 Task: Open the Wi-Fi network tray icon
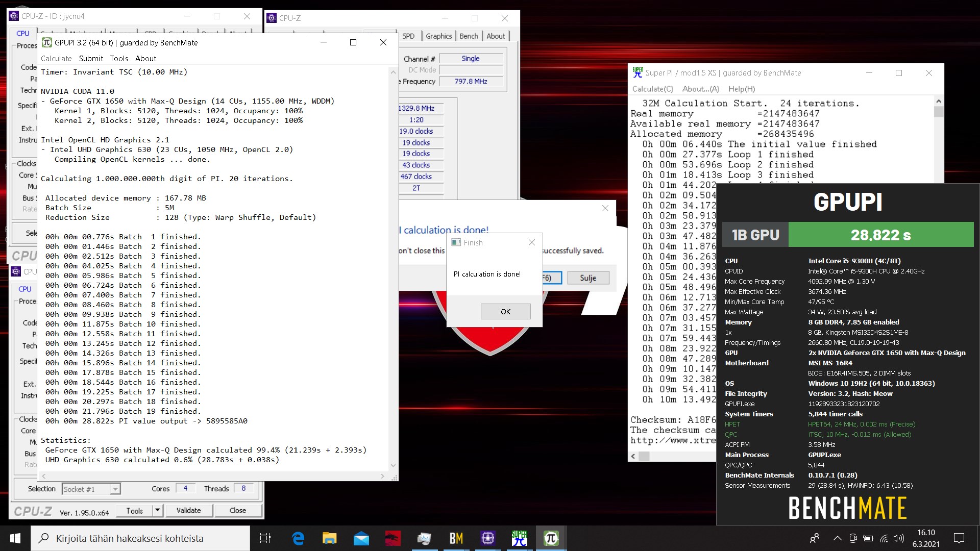click(884, 538)
